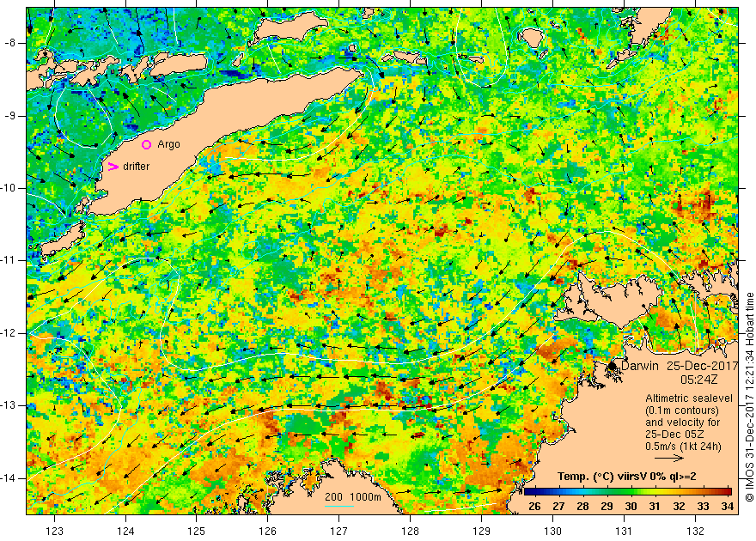
Task: Click the colorbar value 26
Action: [x=534, y=507]
